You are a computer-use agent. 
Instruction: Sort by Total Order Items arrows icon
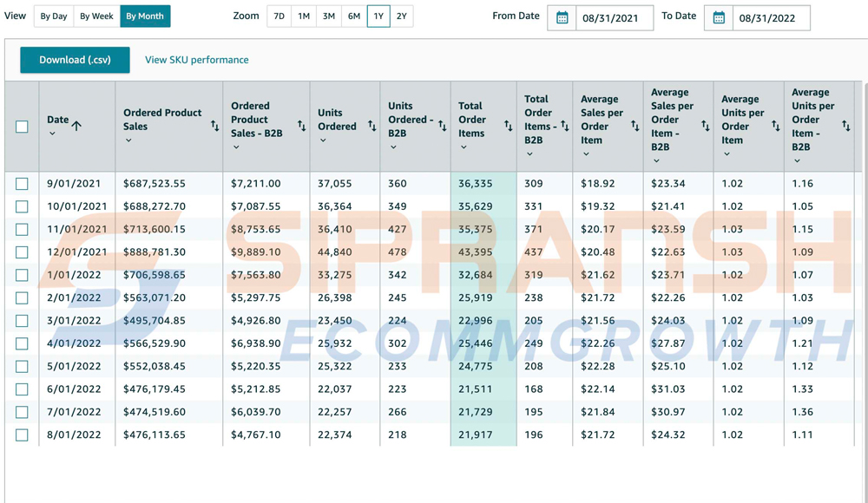coord(508,127)
